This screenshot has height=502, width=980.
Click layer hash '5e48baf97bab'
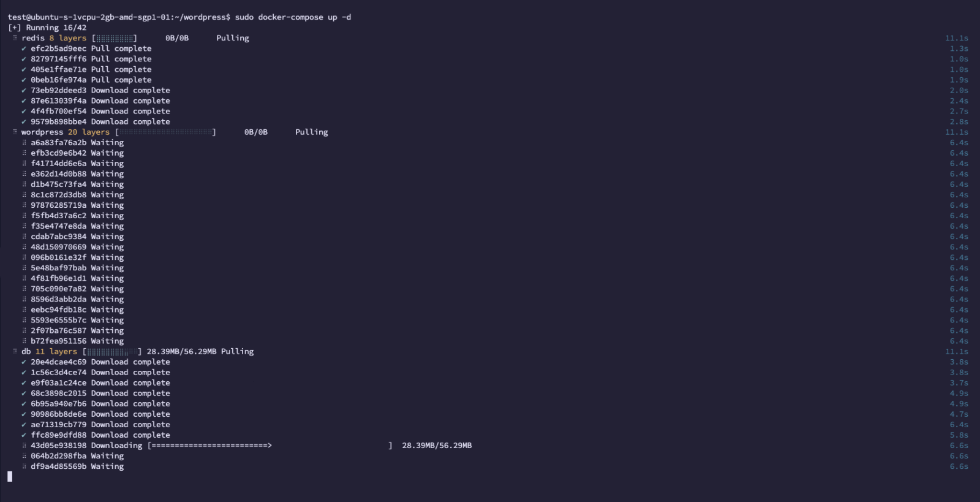[59, 268]
